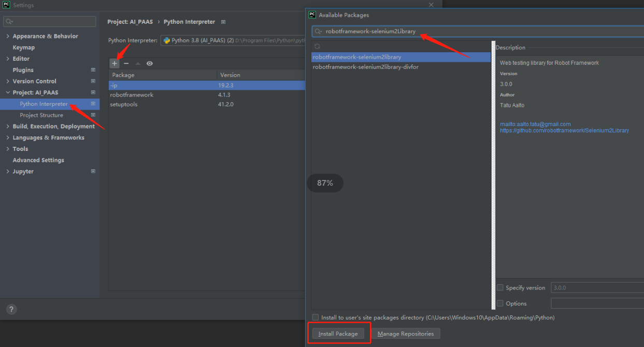Close the Settings window
The height and width of the screenshot is (347, 644).
[x=431, y=5]
